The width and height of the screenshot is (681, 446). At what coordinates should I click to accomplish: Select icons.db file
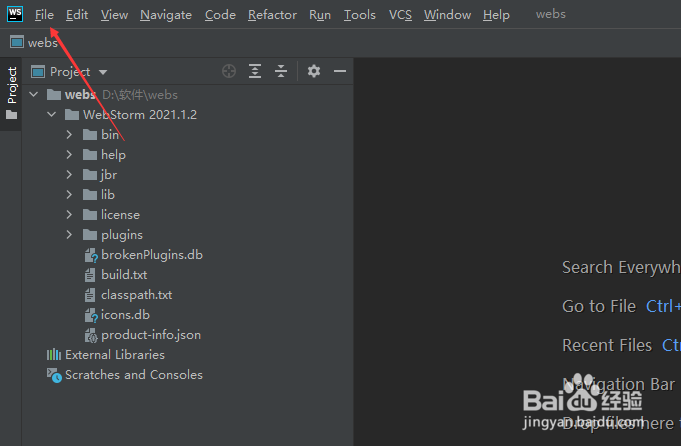(x=125, y=315)
